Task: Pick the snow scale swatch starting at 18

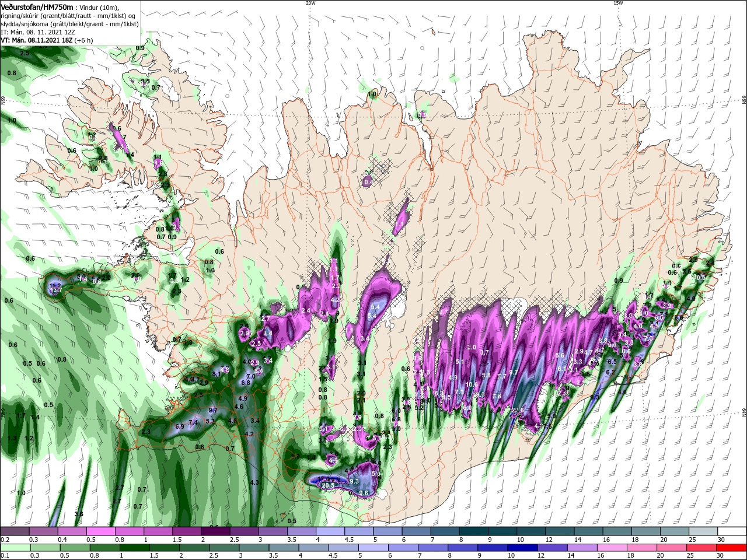Action: 646,531
